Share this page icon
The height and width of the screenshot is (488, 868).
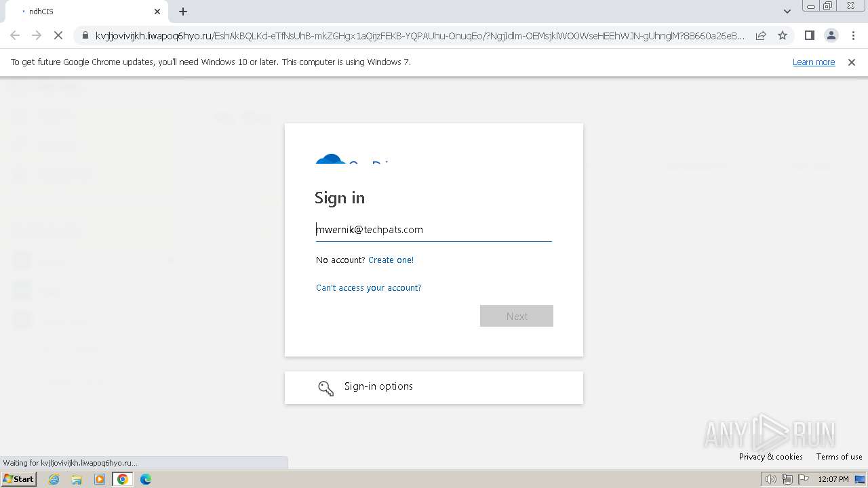pos(761,35)
